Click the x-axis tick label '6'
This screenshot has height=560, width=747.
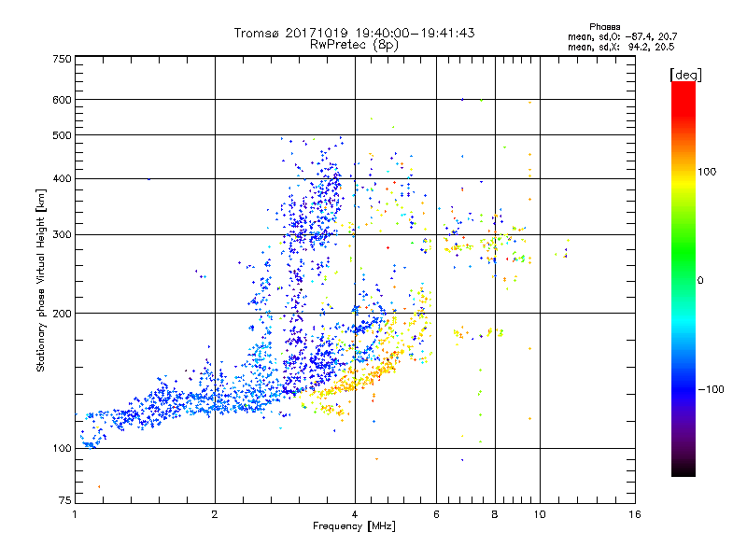(436, 514)
